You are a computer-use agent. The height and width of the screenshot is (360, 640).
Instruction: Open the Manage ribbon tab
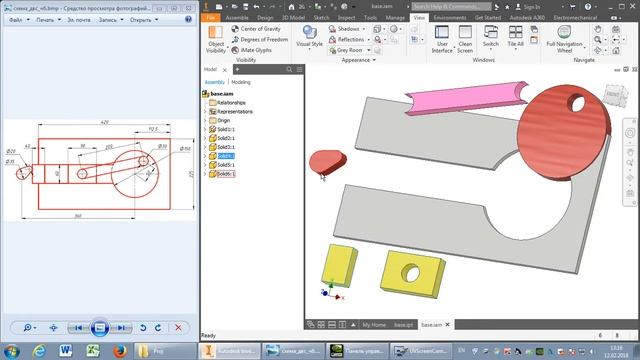395,18
